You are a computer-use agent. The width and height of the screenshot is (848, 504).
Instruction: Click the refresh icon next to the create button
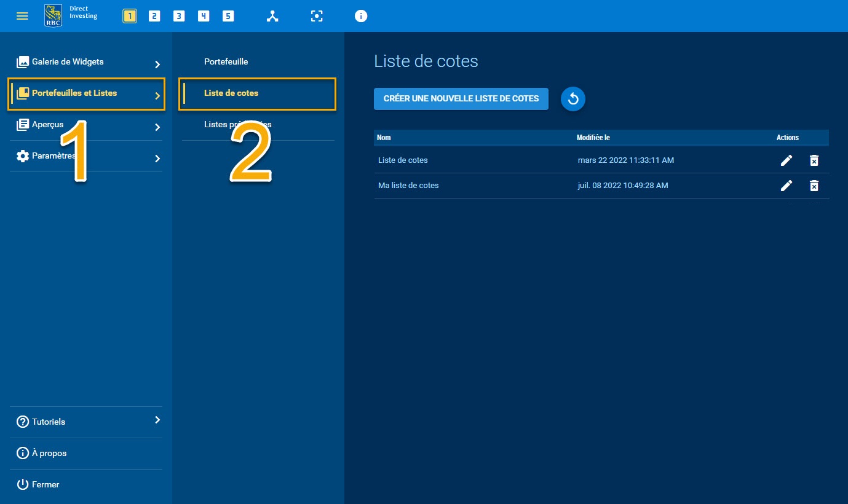coord(573,98)
